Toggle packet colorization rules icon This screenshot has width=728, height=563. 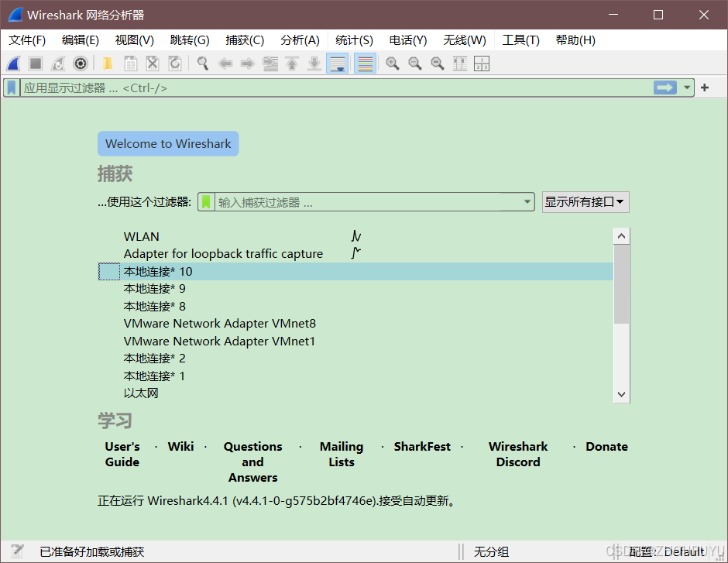(x=366, y=64)
